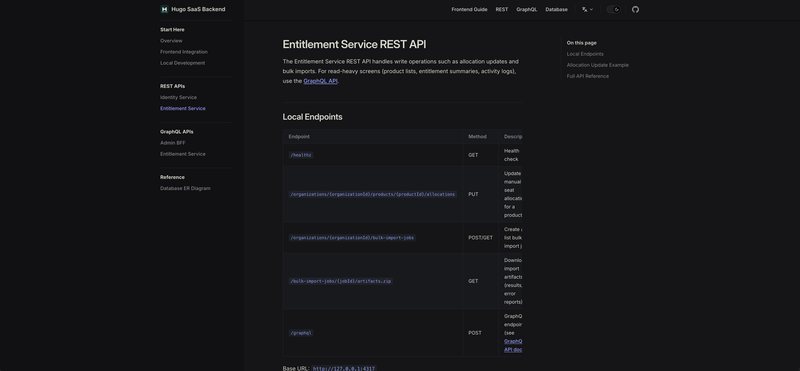
Task: Jump to Allocation Update Example section
Action: click(x=597, y=65)
